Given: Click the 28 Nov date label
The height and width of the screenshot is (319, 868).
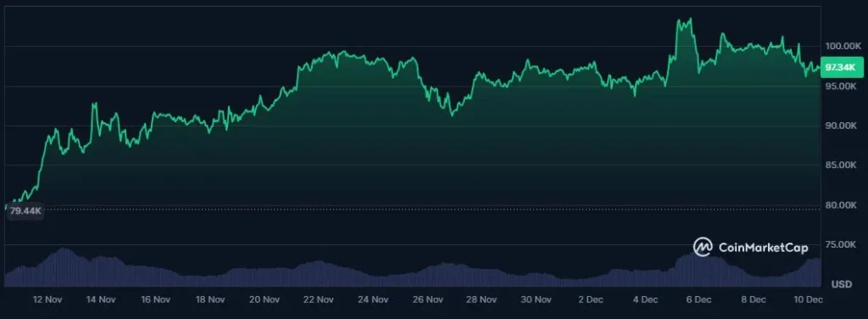Looking at the screenshot, I should click(482, 299).
